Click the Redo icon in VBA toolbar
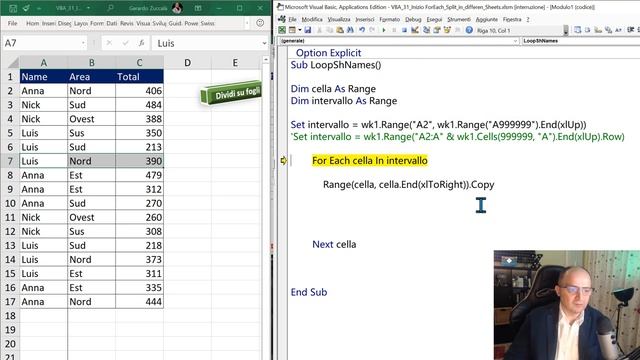The height and width of the screenshot is (360, 640). coord(372,30)
